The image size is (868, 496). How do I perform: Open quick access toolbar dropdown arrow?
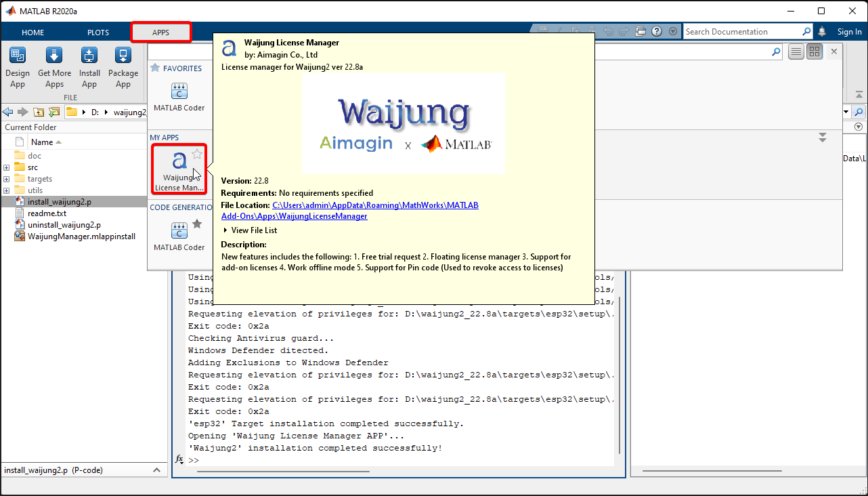click(672, 31)
